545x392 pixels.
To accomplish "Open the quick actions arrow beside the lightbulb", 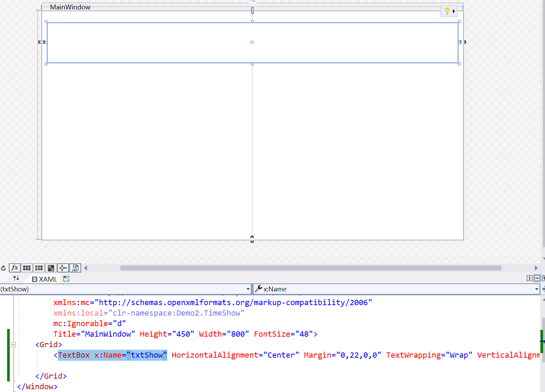I will click(454, 11).
